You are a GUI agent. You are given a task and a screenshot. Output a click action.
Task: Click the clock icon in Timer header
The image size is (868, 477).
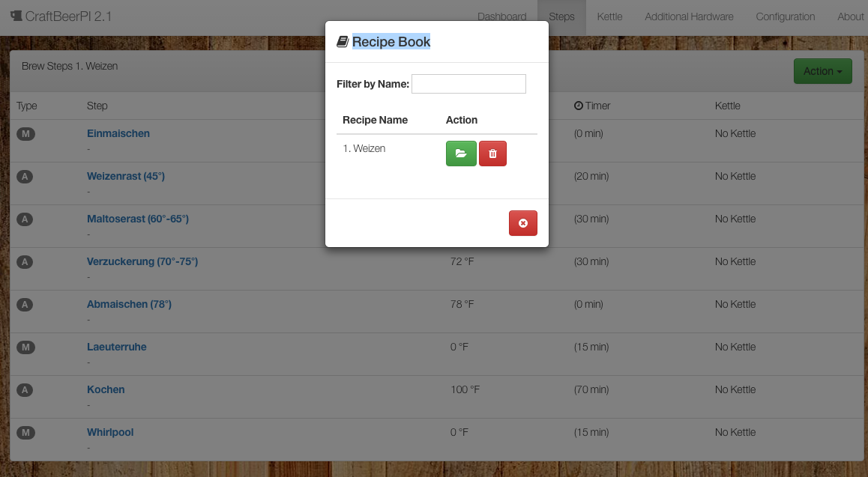[579, 106]
